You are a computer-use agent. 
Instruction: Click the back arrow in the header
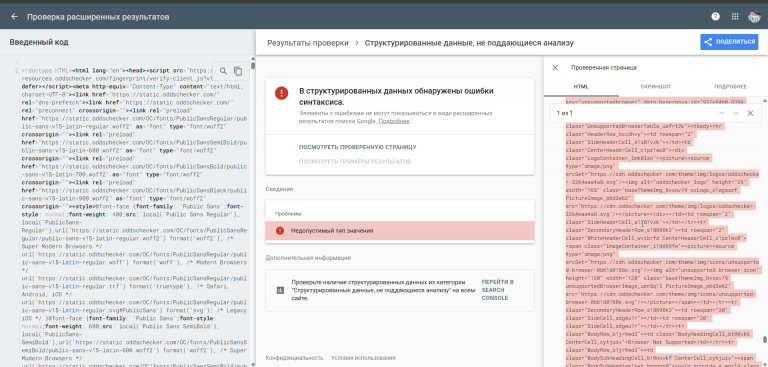[15, 17]
